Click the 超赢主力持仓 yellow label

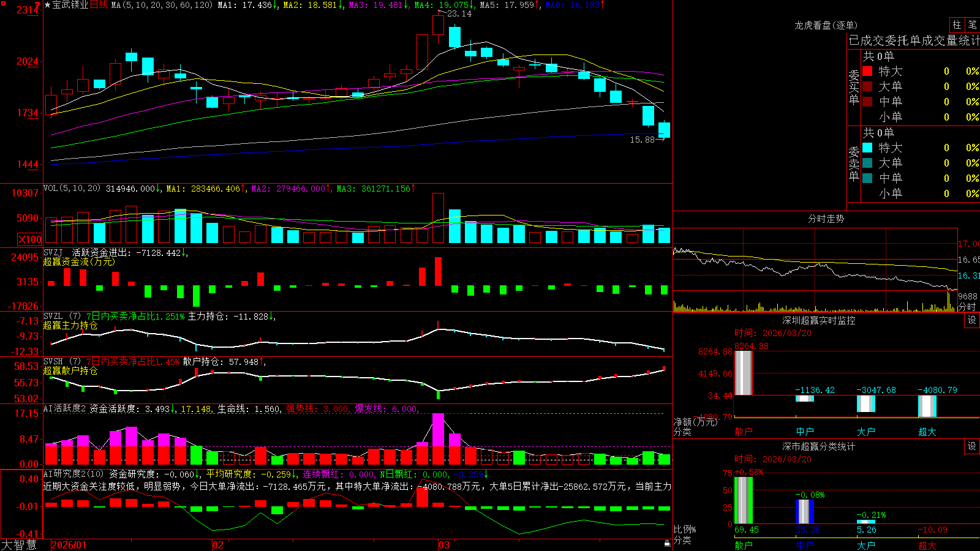point(70,325)
